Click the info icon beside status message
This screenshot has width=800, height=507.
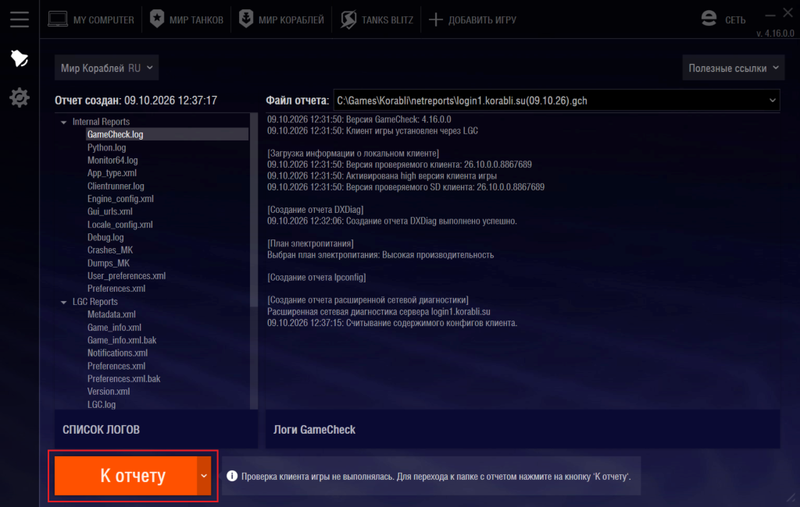coord(232,476)
